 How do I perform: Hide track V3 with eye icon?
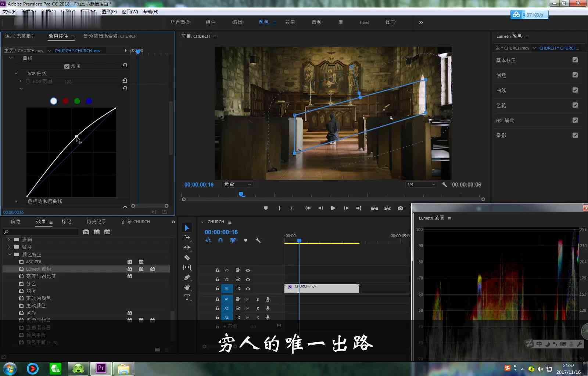[248, 270]
